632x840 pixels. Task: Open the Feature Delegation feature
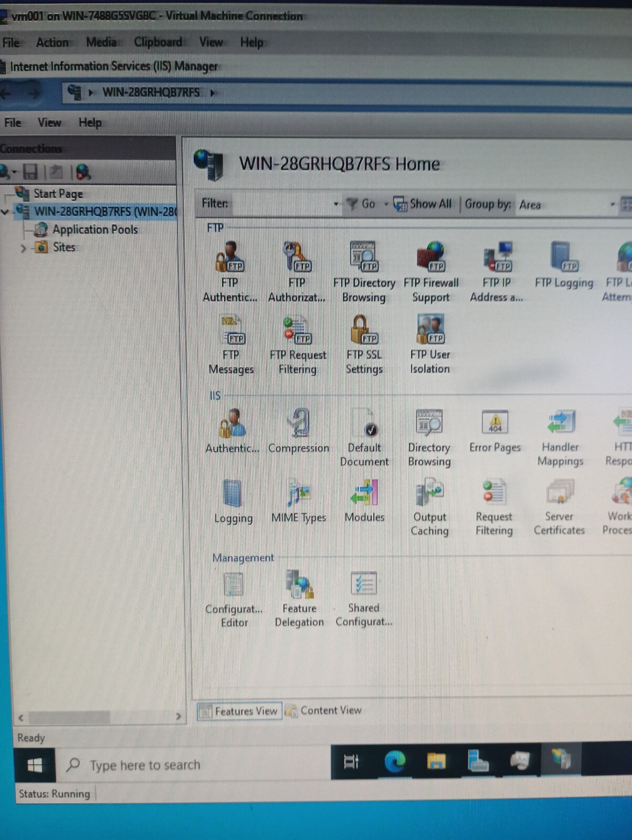coord(299,600)
